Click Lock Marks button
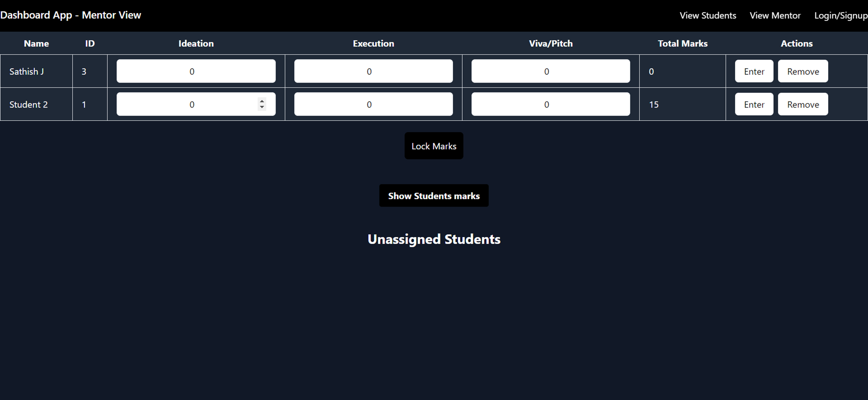 434,146
